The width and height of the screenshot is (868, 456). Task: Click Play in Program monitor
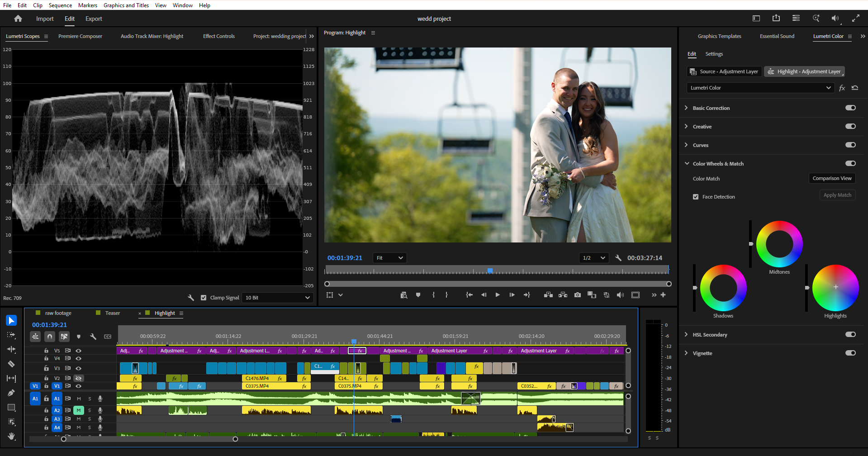pos(498,295)
